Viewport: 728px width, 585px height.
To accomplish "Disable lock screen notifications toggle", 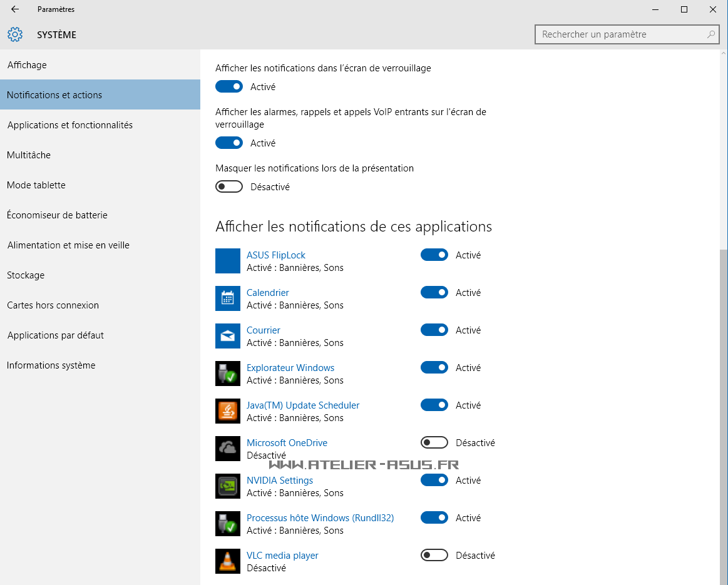I will (229, 87).
